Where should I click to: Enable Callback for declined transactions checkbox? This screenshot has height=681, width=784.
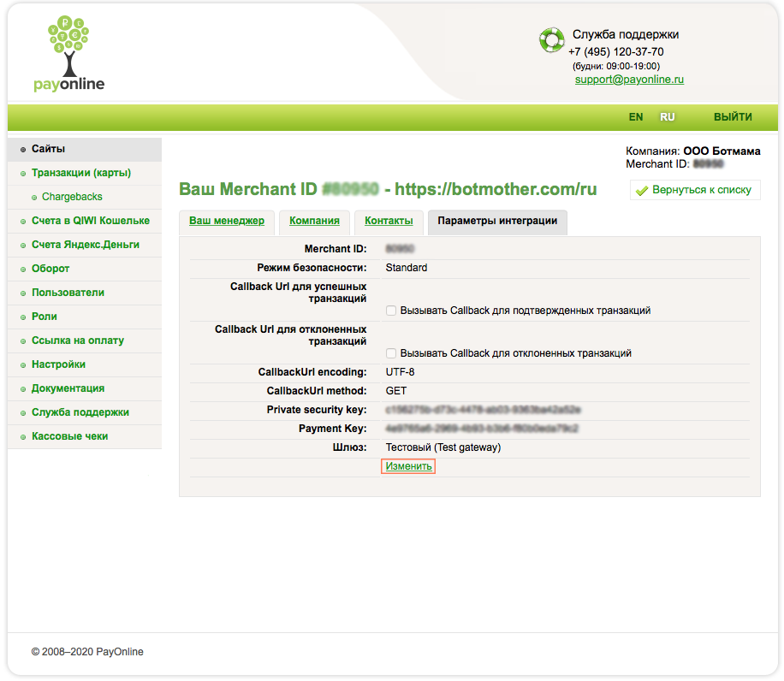tap(391, 353)
